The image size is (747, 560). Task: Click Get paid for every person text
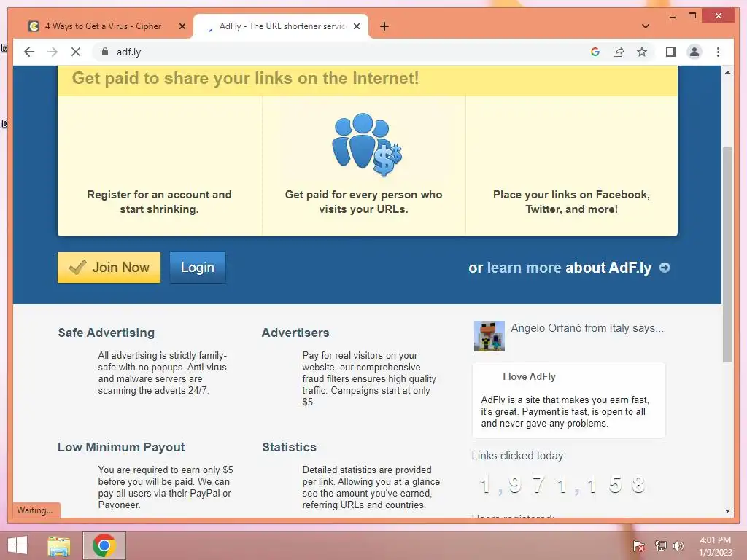click(363, 202)
